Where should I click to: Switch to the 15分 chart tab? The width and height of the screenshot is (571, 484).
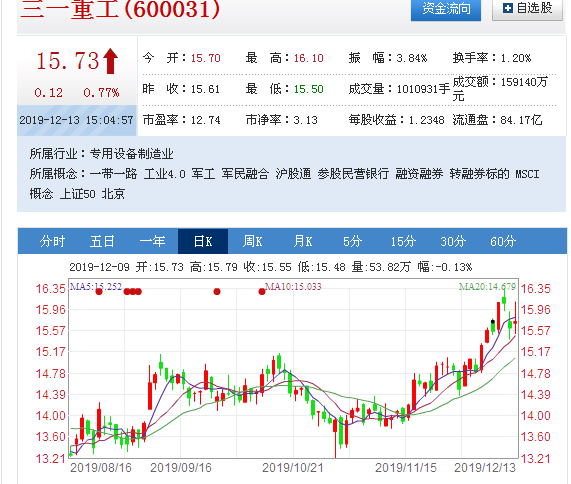[403, 241]
